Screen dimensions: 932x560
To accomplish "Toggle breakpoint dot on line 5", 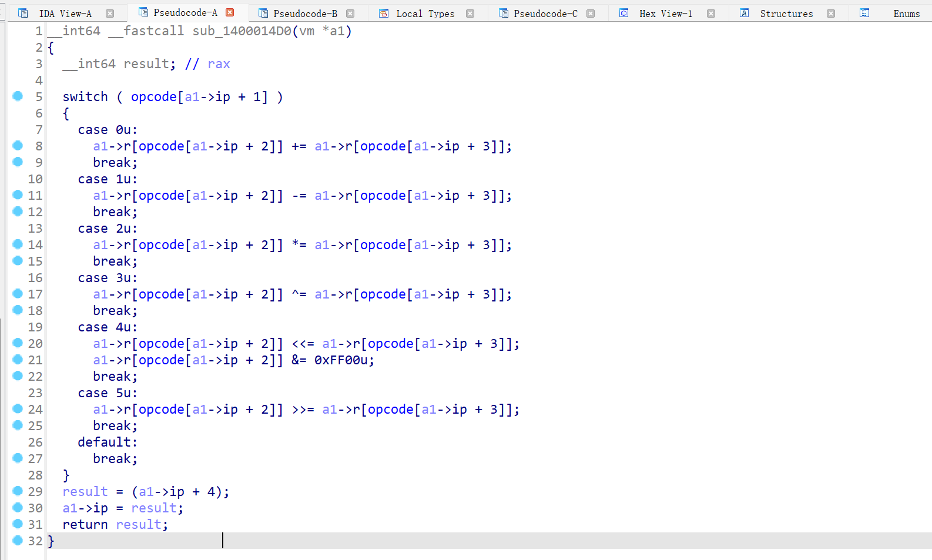I will [18, 96].
